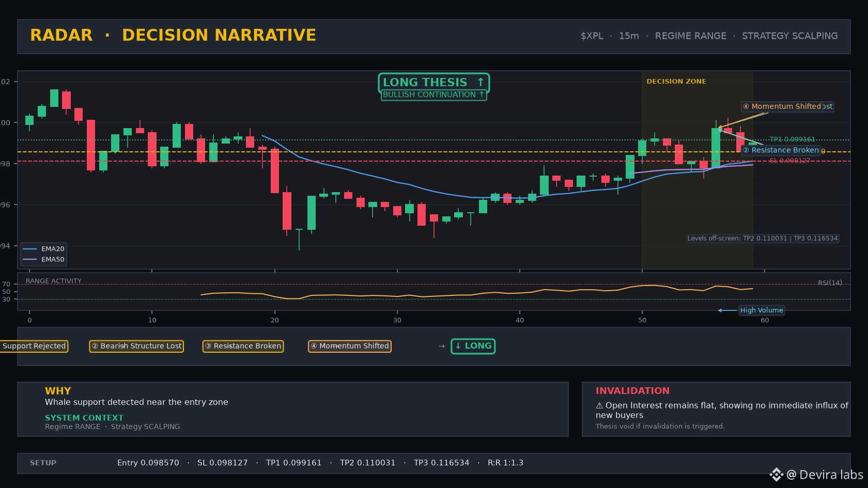The height and width of the screenshot is (488, 868).
Task: Click the $XPL ticker in the header
Action: [x=592, y=36]
